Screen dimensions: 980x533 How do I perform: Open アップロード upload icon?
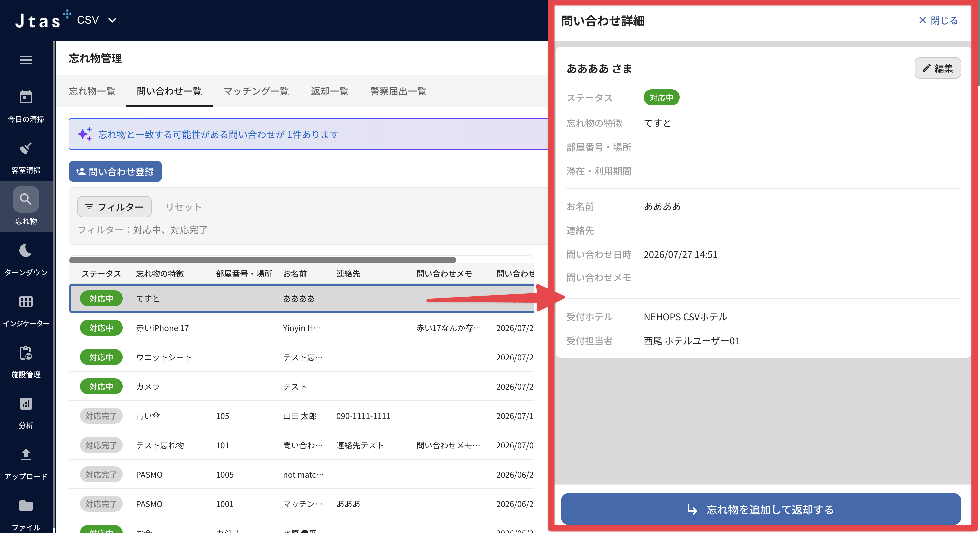click(26, 455)
